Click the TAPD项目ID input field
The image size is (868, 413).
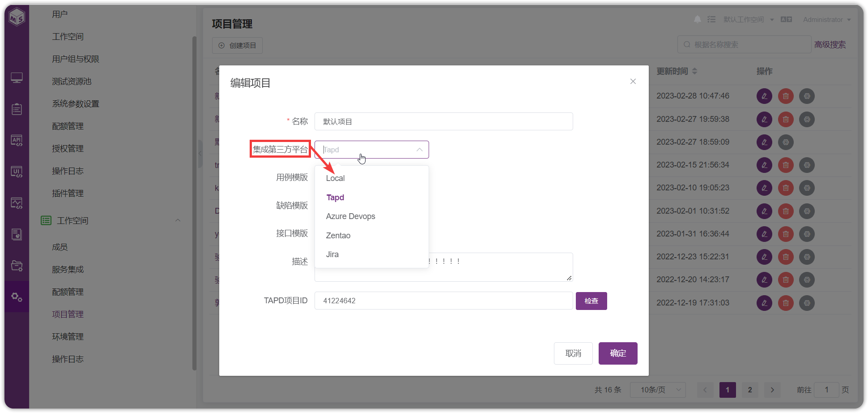pyautogui.click(x=443, y=301)
